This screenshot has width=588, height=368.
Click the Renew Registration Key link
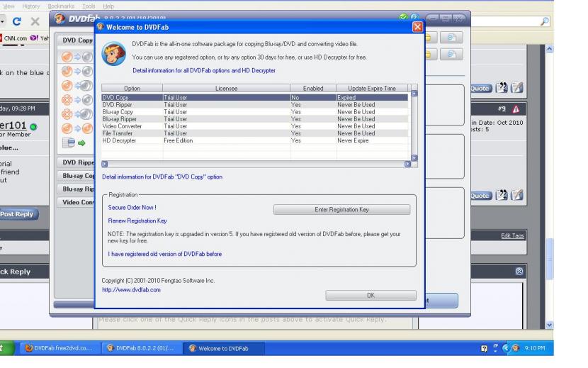[137, 221]
